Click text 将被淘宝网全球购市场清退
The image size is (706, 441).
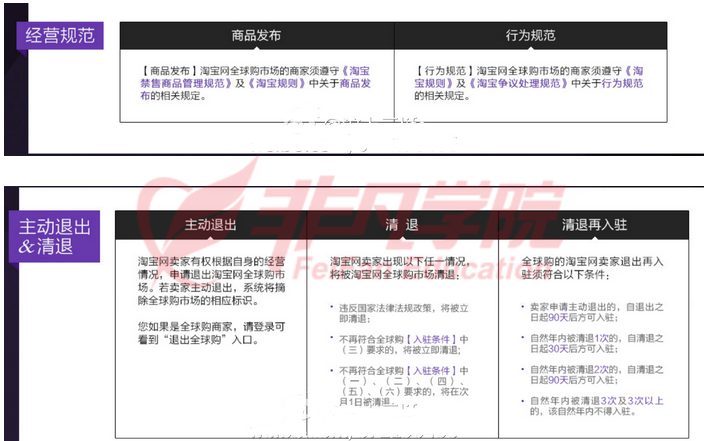tap(395, 274)
